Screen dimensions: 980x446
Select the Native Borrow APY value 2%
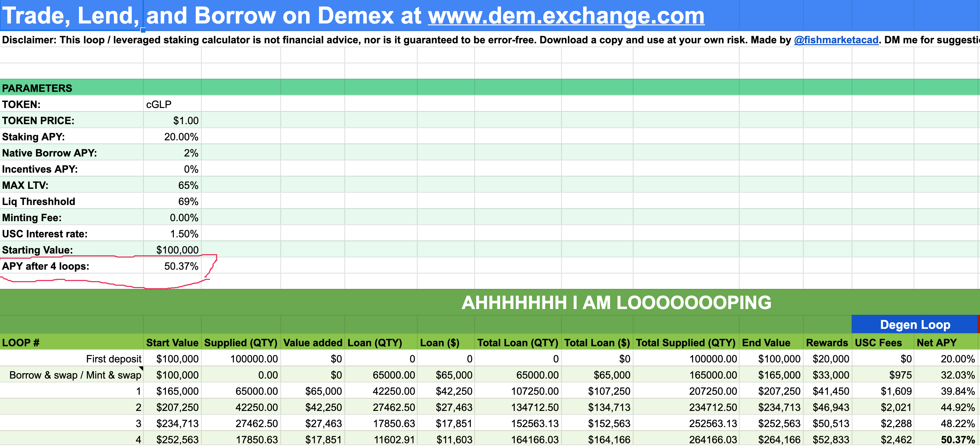[x=172, y=153]
